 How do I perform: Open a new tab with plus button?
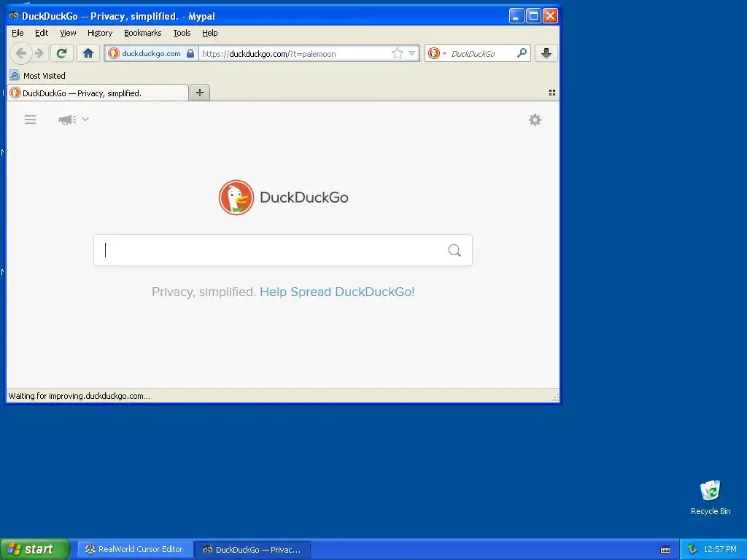(x=200, y=93)
